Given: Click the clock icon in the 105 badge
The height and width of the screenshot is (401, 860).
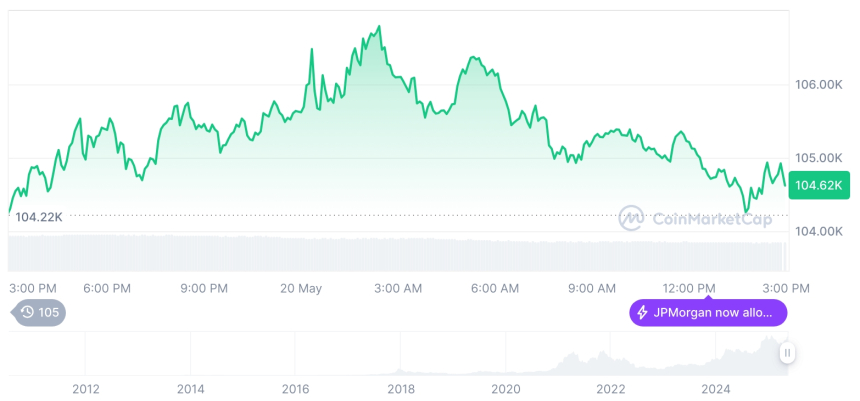Looking at the screenshot, I should [x=28, y=313].
